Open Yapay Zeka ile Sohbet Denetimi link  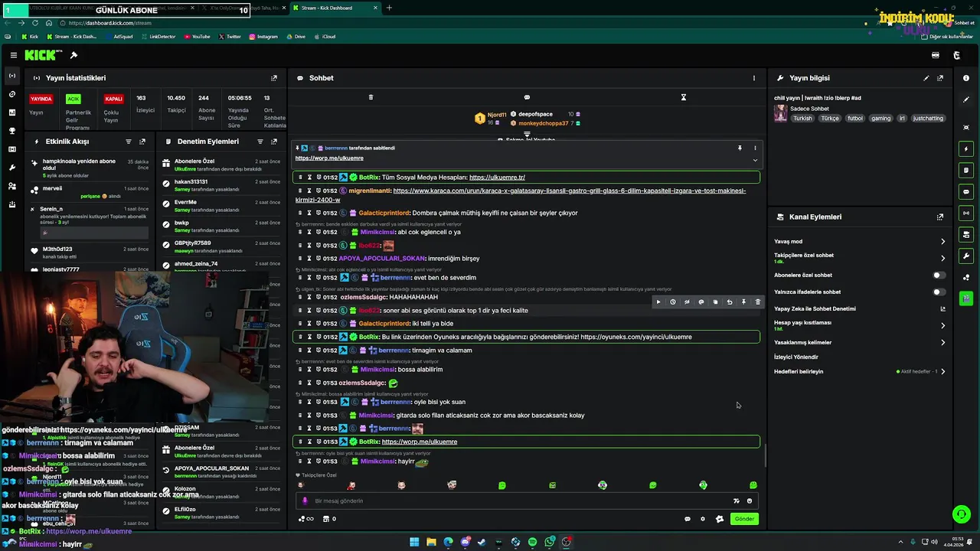(x=943, y=309)
